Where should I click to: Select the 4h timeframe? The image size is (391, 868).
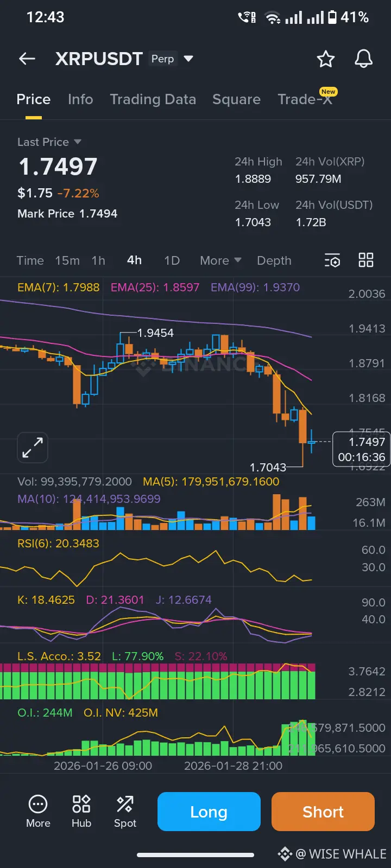click(135, 261)
